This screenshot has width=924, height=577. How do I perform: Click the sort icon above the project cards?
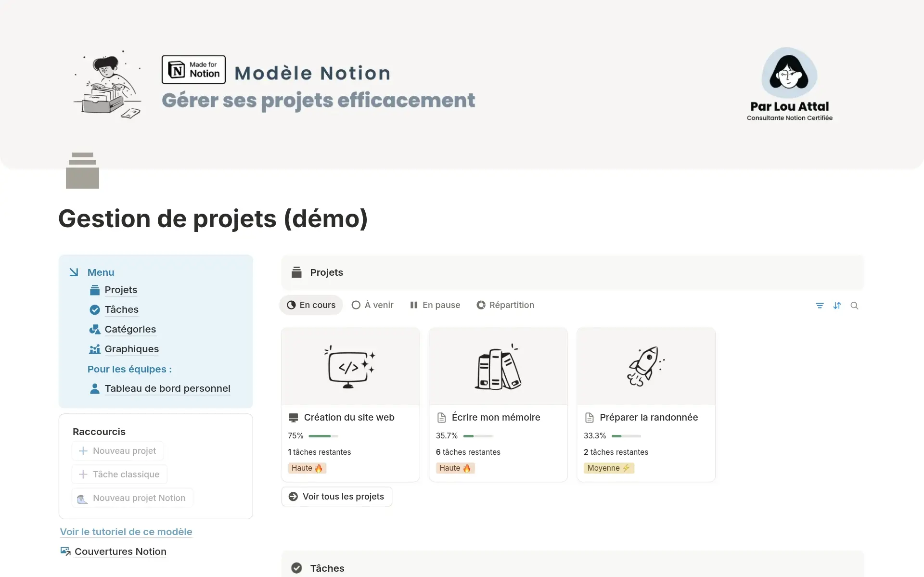[837, 305]
